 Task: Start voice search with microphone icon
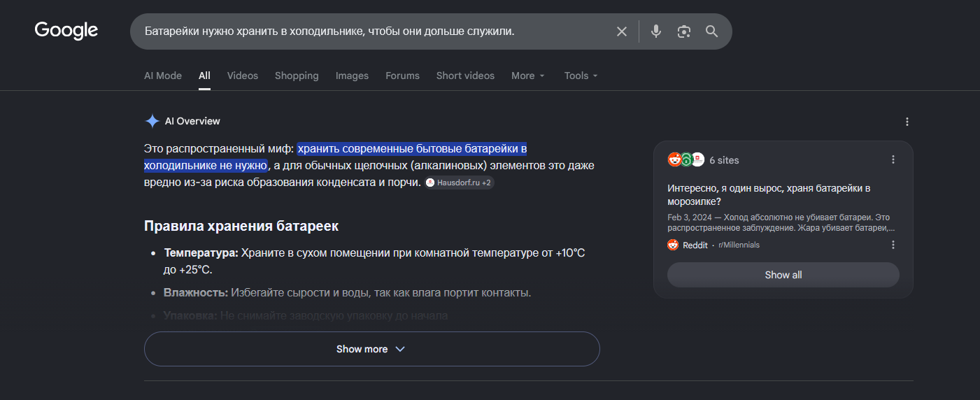655,31
